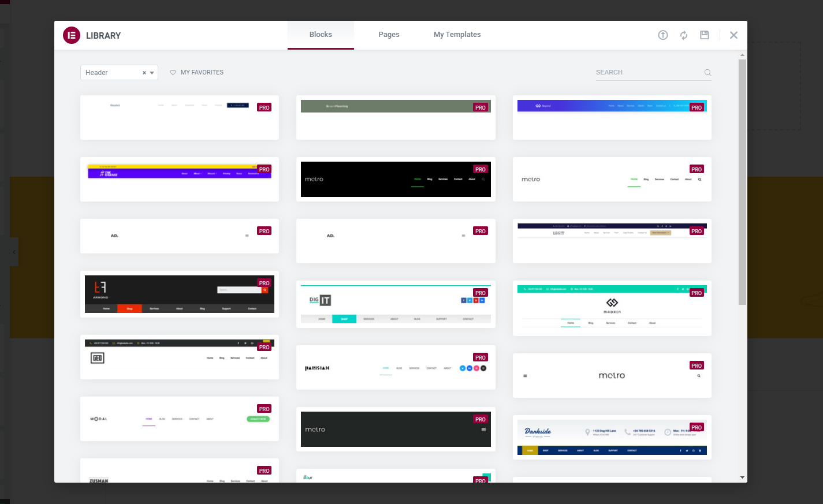Click the Import Template upload icon
823x504 pixels.
click(x=663, y=35)
